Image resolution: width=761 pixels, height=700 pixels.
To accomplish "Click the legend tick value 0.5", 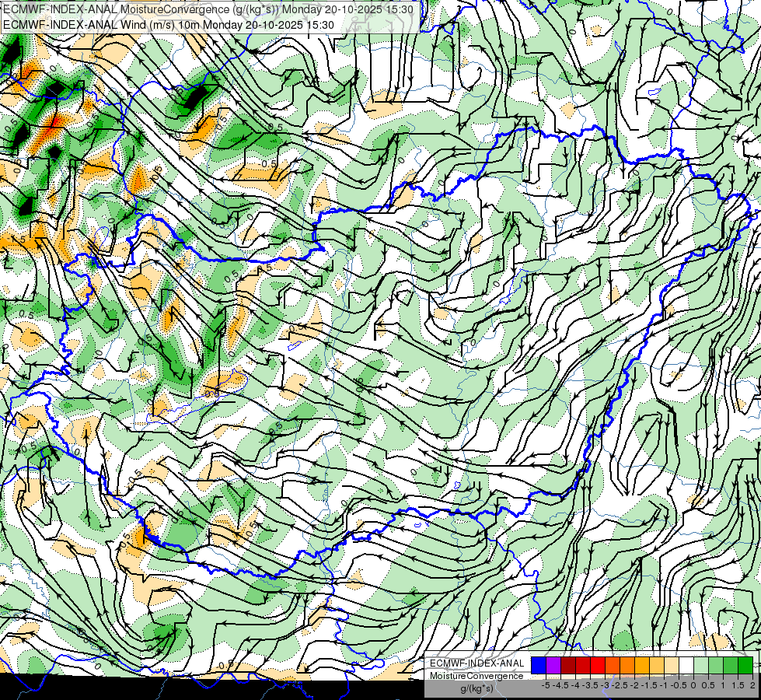I will (708, 685).
